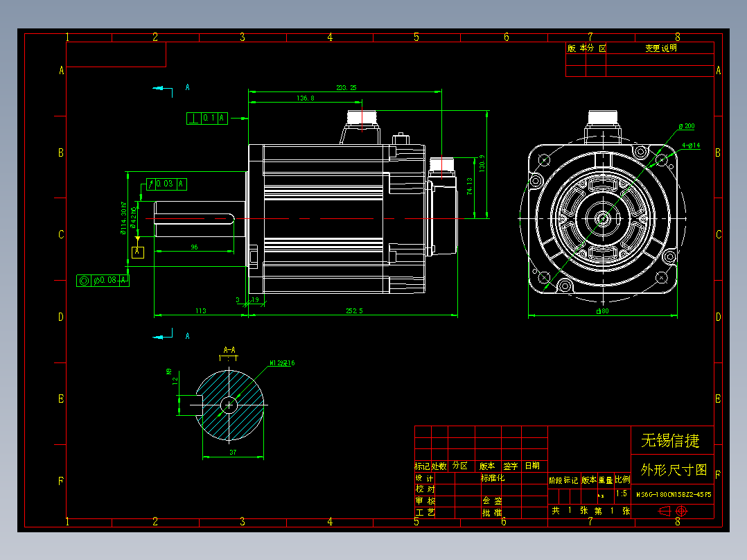Screen dimensions: 747x560
Task: Click the ø200 bolt circle dimension
Action: [687, 126]
